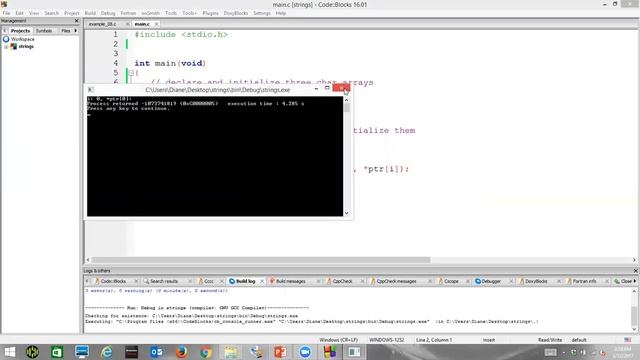Open File Explorer from taskbar
This screenshot has height=360, width=640.
tap(231, 352)
